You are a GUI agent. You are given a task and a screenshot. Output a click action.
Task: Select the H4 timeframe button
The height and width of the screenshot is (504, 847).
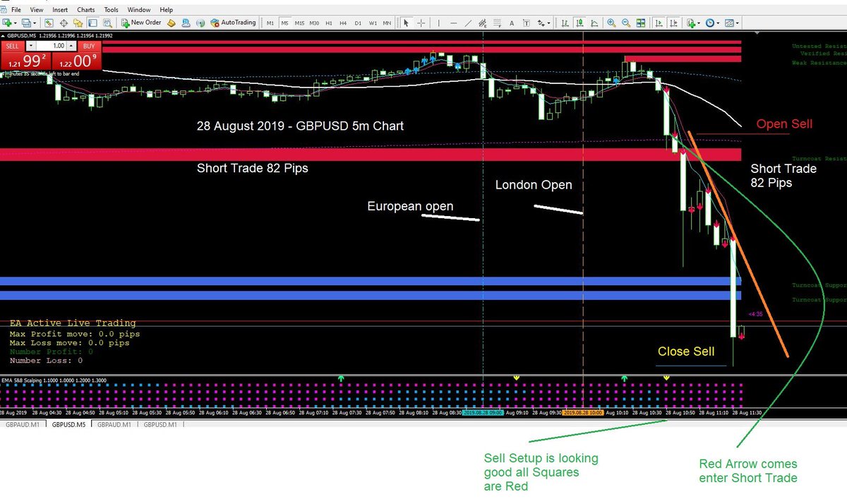[343, 23]
